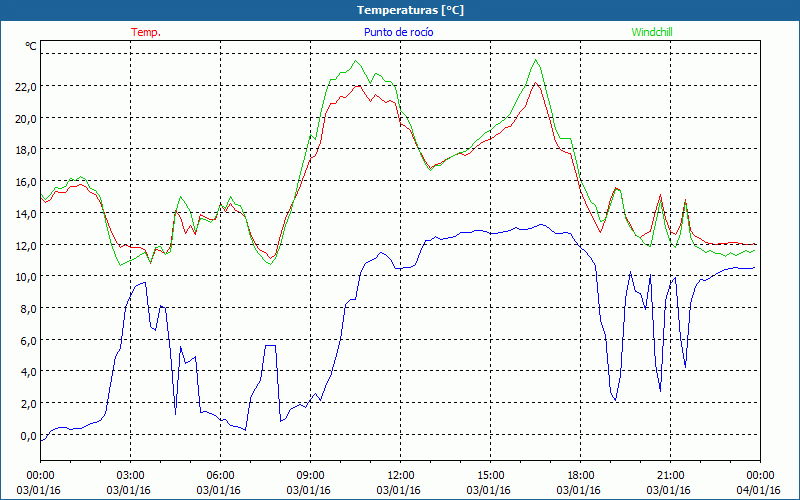The image size is (800, 500).
Task: Click the y-axis value 4,0
Action: tap(28, 372)
